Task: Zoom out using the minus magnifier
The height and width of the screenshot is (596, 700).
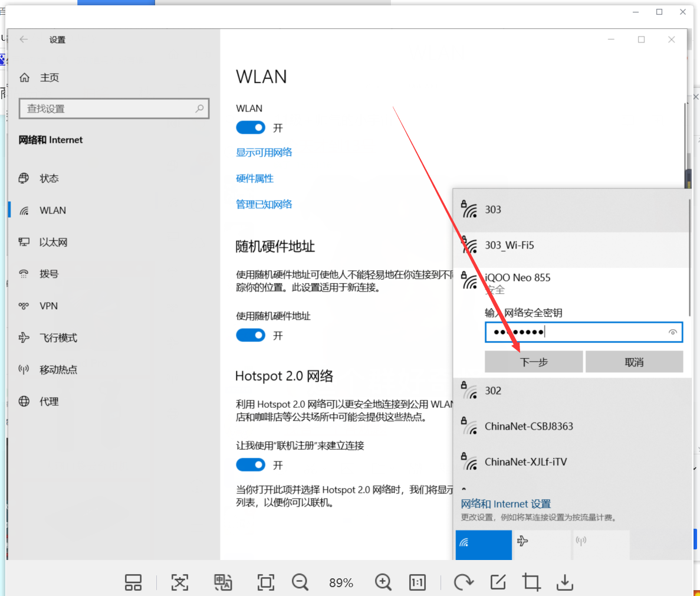Action: coord(300,582)
